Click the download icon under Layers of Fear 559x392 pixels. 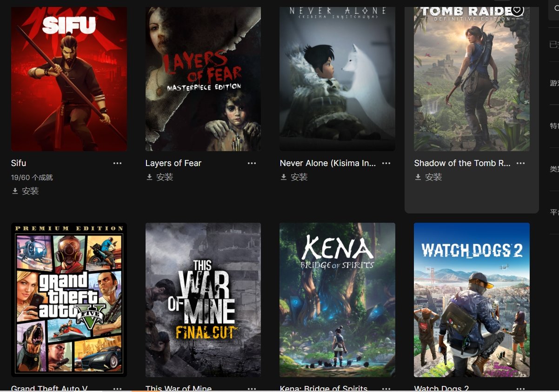(x=149, y=177)
